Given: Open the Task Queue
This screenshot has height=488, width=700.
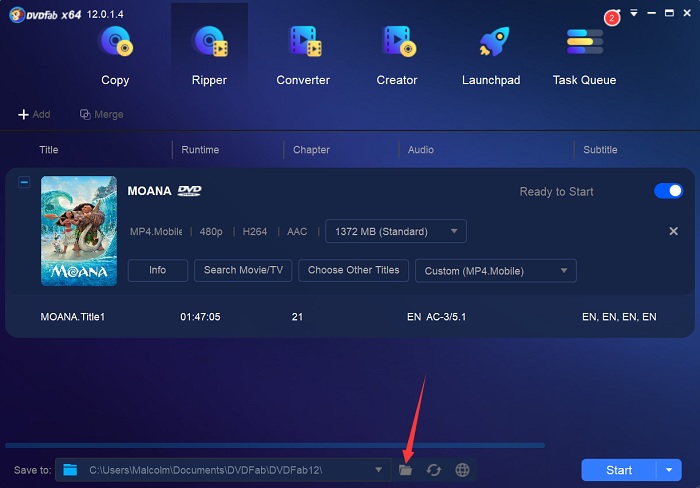Looking at the screenshot, I should tap(584, 54).
